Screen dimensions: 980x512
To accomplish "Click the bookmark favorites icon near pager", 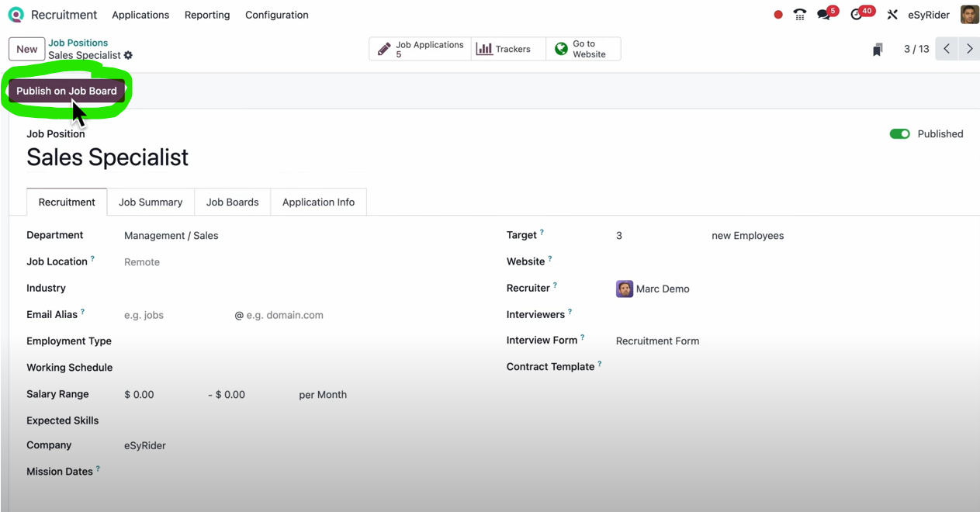I will (x=878, y=48).
